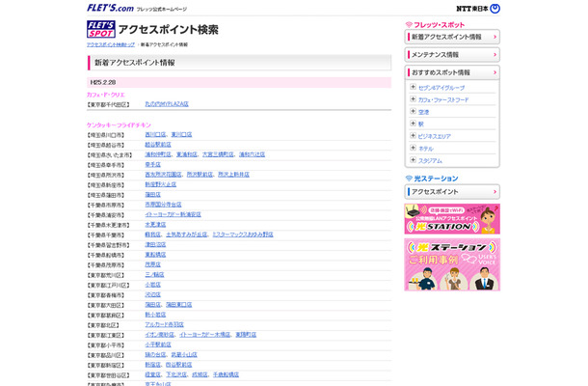Open the 新座野火止店 link
This screenshot has height=386, width=588.
(161, 184)
